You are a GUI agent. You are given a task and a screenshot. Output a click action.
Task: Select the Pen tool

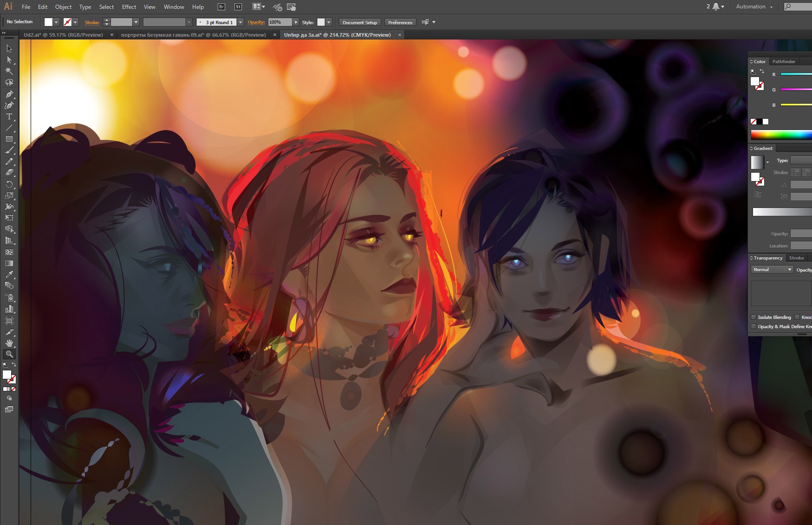[9, 94]
